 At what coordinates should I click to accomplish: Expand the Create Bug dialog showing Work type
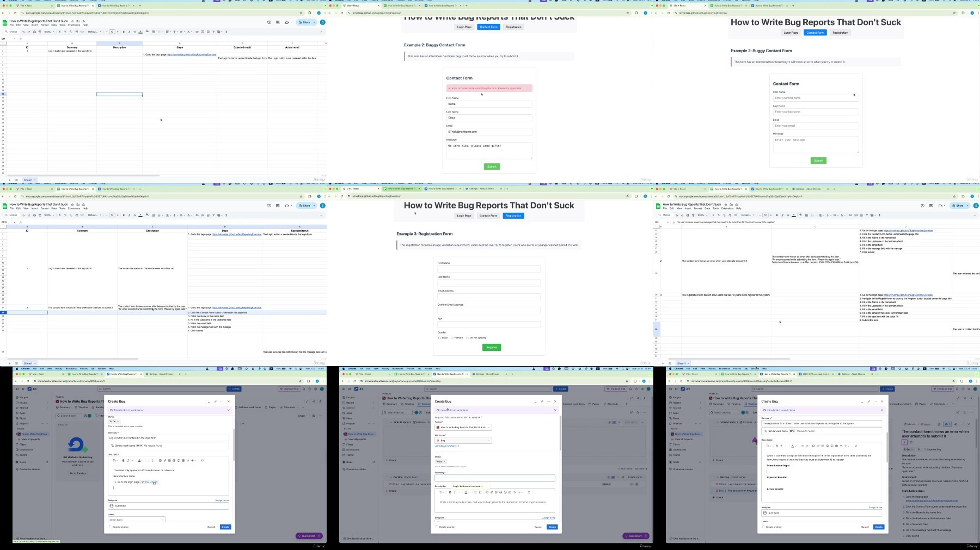542,401
